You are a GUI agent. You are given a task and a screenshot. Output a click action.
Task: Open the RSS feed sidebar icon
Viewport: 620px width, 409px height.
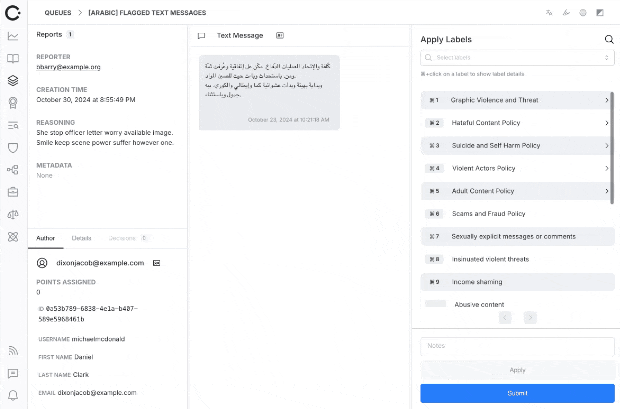click(x=13, y=350)
